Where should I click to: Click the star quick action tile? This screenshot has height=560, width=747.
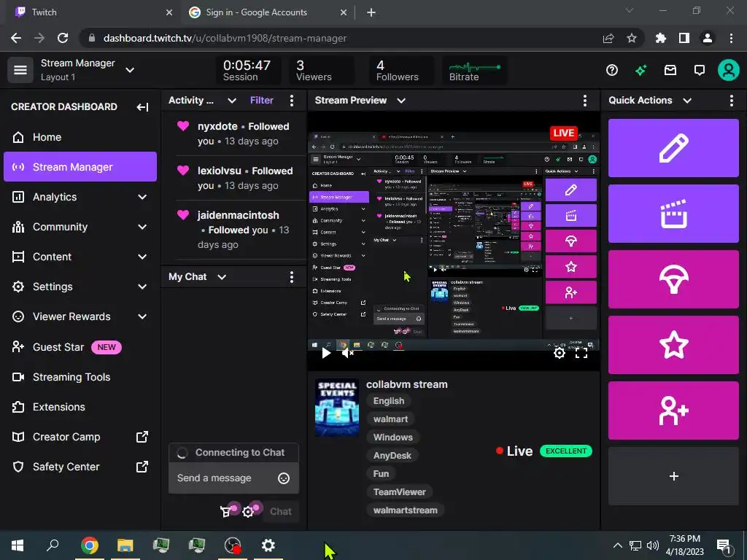(673, 345)
